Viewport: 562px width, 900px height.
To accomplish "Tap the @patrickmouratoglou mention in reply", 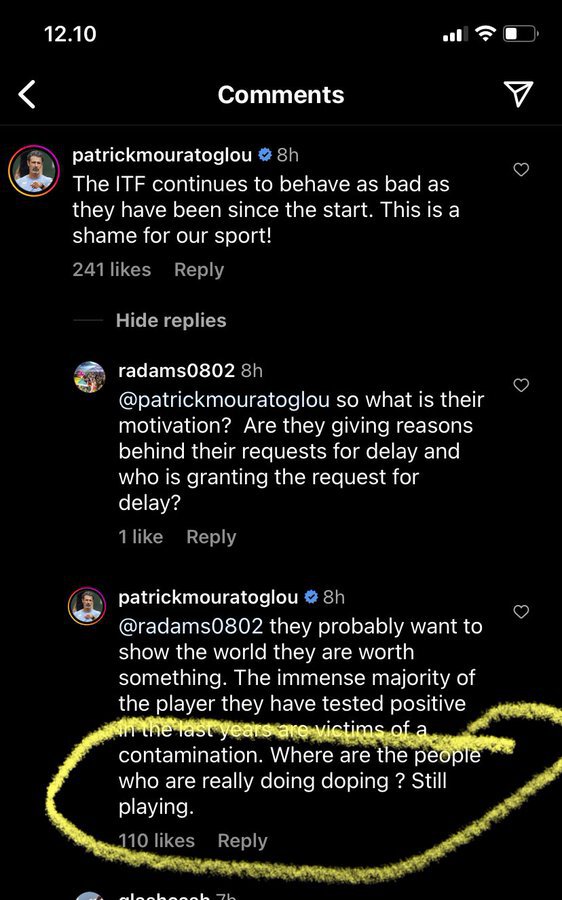I will (x=224, y=400).
